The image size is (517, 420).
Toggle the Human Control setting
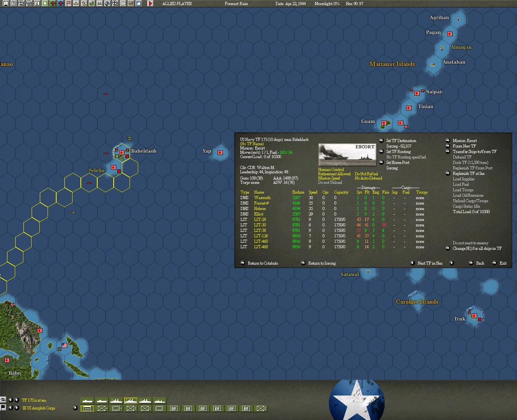[331, 169]
